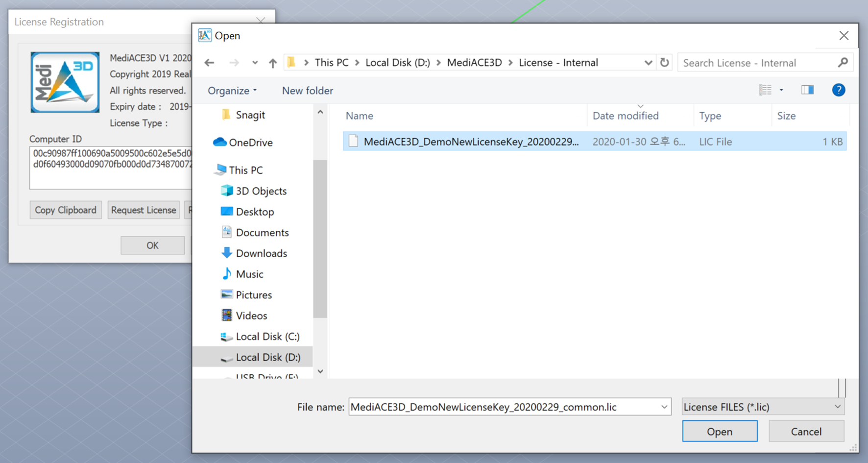This screenshot has width=868, height=463.
Task: Click Copy Clipboard in License Registration
Action: (x=65, y=210)
